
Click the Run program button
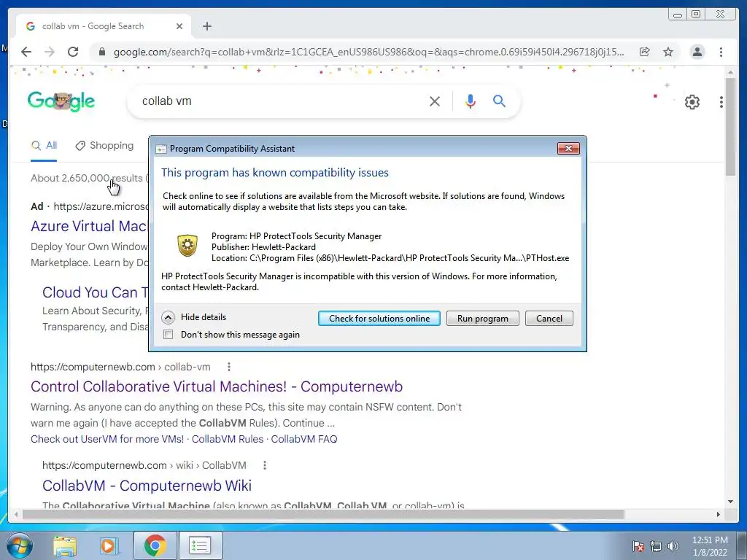483,319
